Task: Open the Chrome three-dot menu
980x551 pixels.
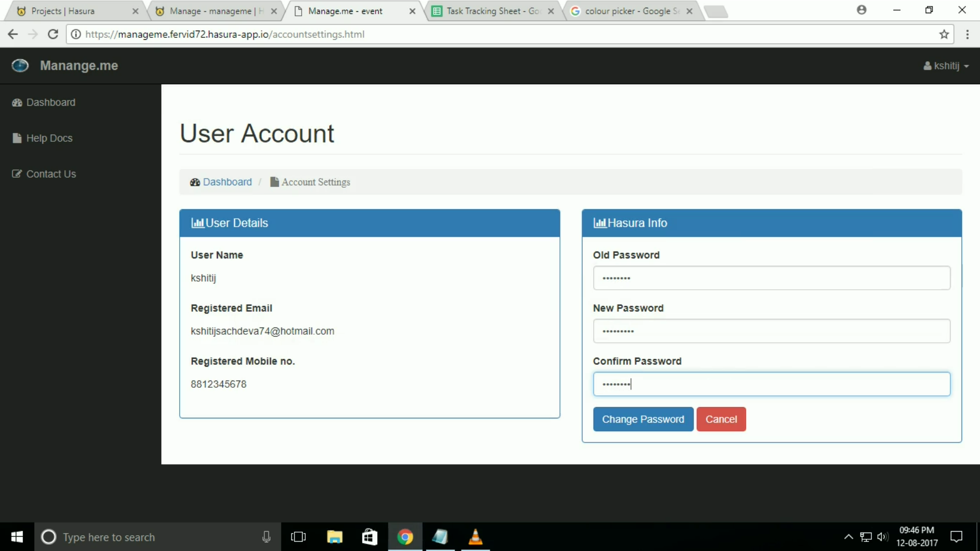Action: [967, 34]
